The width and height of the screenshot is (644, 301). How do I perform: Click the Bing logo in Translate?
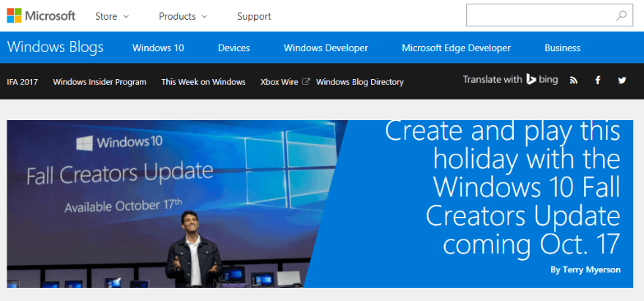click(542, 80)
